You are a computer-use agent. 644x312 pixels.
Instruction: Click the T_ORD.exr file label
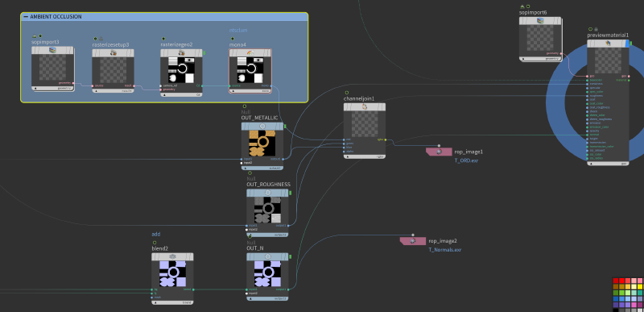coord(466,160)
